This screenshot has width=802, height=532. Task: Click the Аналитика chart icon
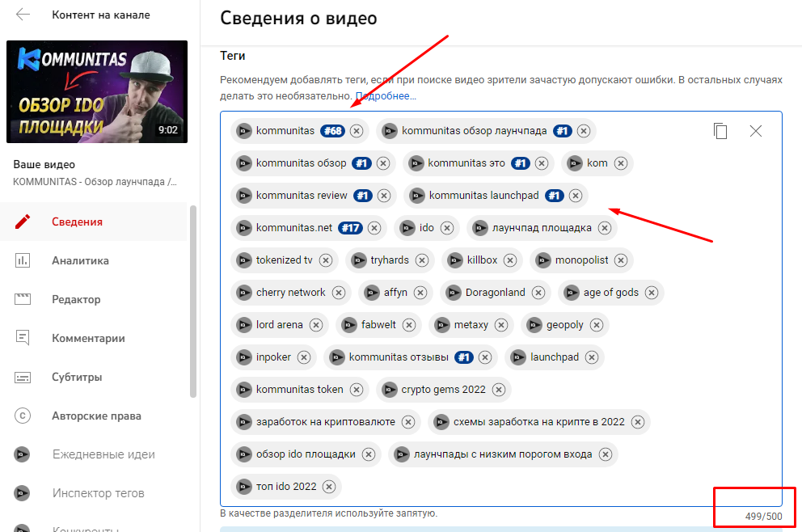pos(23,260)
